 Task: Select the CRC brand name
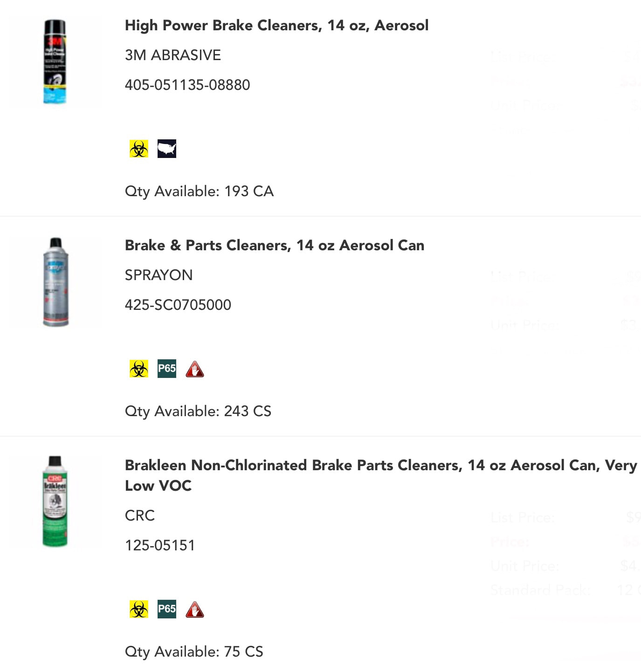pyautogui.click(x=140, y=516)
